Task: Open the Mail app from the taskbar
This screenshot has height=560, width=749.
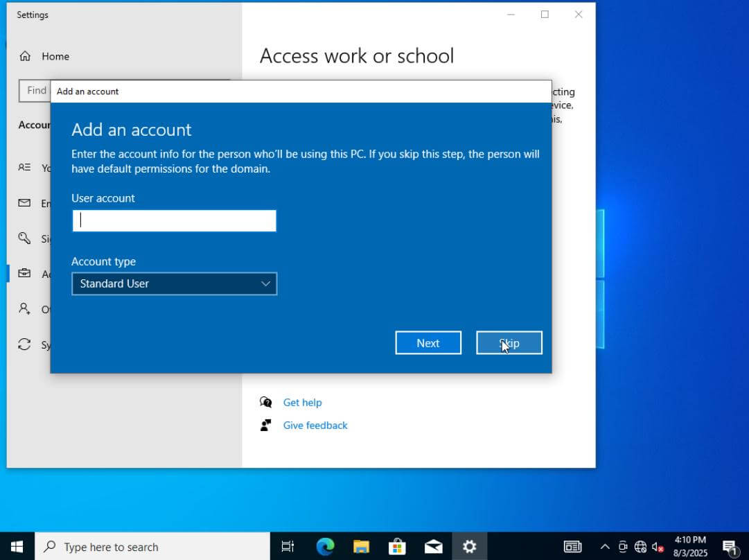Action: [433, 546]
